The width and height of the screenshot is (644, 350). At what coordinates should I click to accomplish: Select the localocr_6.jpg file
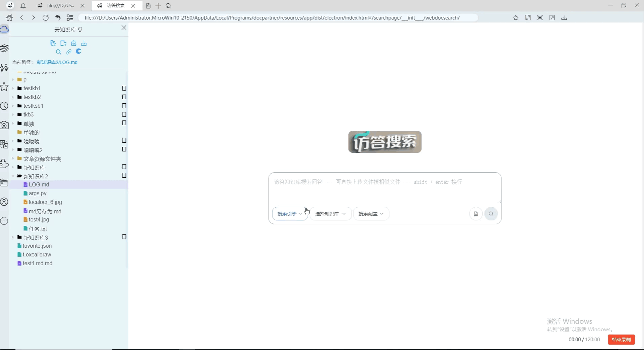45,202
